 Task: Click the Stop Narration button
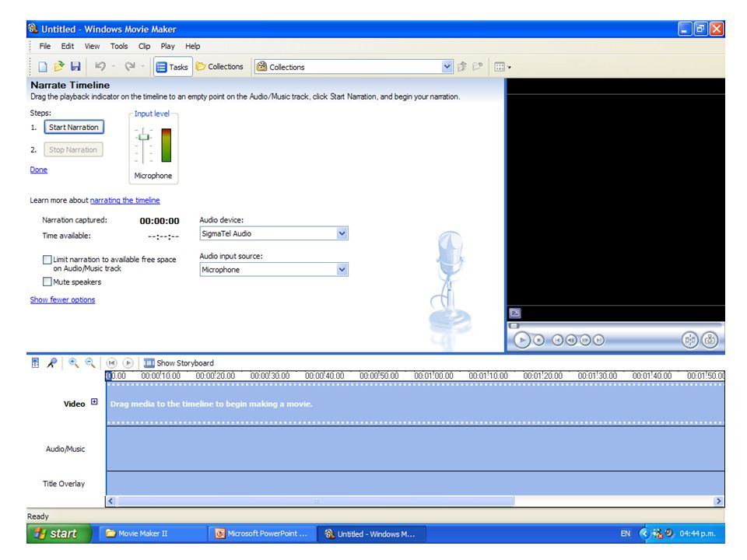click(x=73, y=149)
